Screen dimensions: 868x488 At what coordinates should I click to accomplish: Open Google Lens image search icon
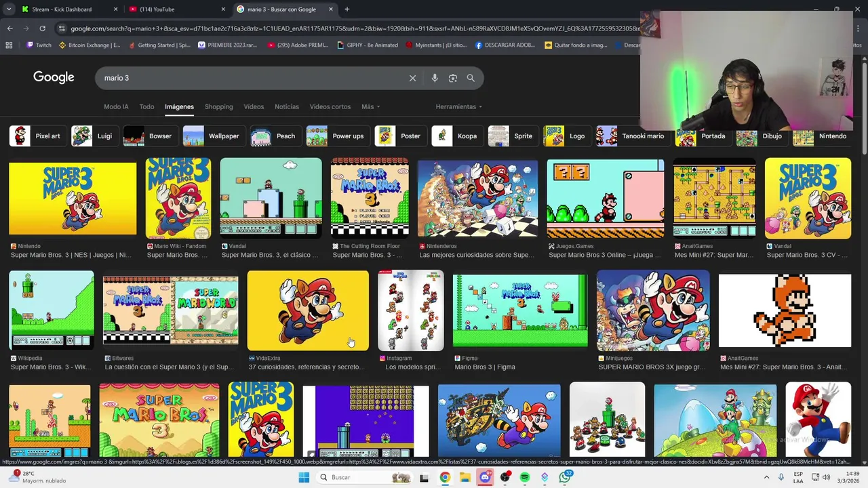pos(453,78)
